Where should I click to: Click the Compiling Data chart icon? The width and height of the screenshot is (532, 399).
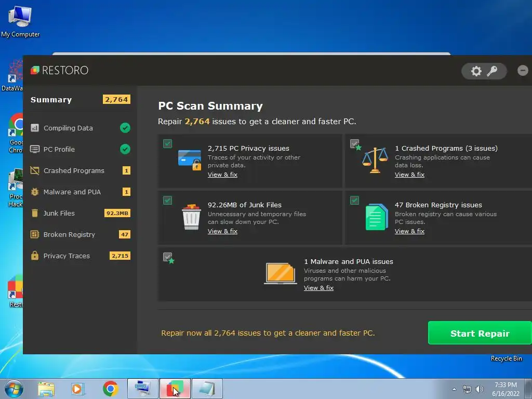35,128
